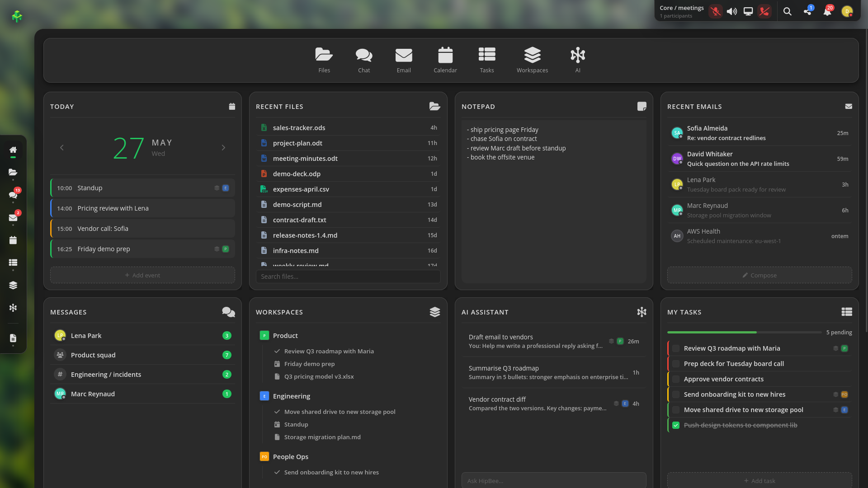Click the note icon in Notepad header
The width and height of the screenshot is (868, 488).
[642, 106]
